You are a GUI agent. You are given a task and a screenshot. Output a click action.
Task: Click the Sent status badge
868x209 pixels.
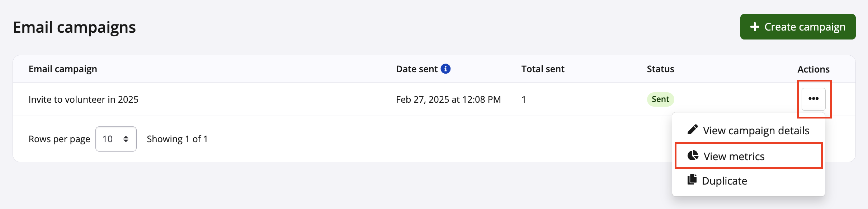[660, 99]
